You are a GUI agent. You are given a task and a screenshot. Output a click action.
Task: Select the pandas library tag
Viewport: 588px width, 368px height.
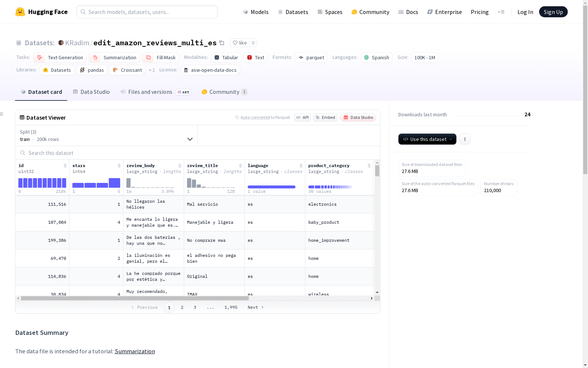(x=92, y=70)
